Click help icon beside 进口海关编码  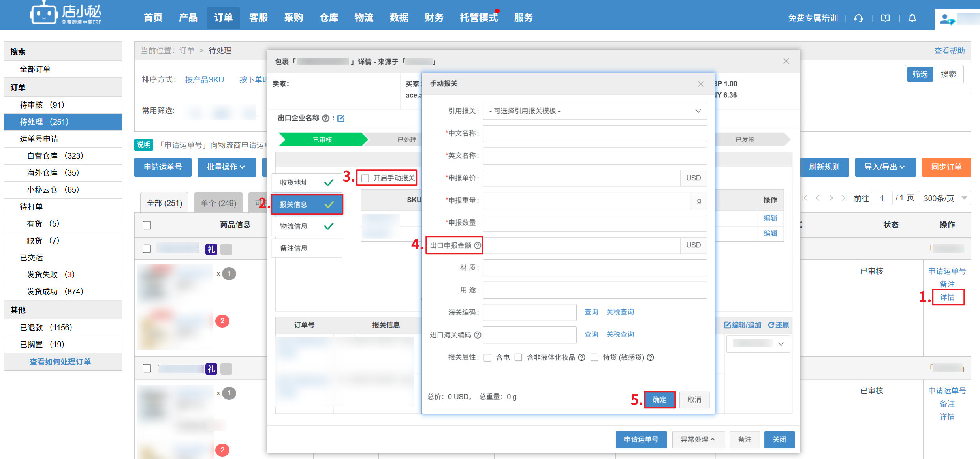(x=478, y=335)
